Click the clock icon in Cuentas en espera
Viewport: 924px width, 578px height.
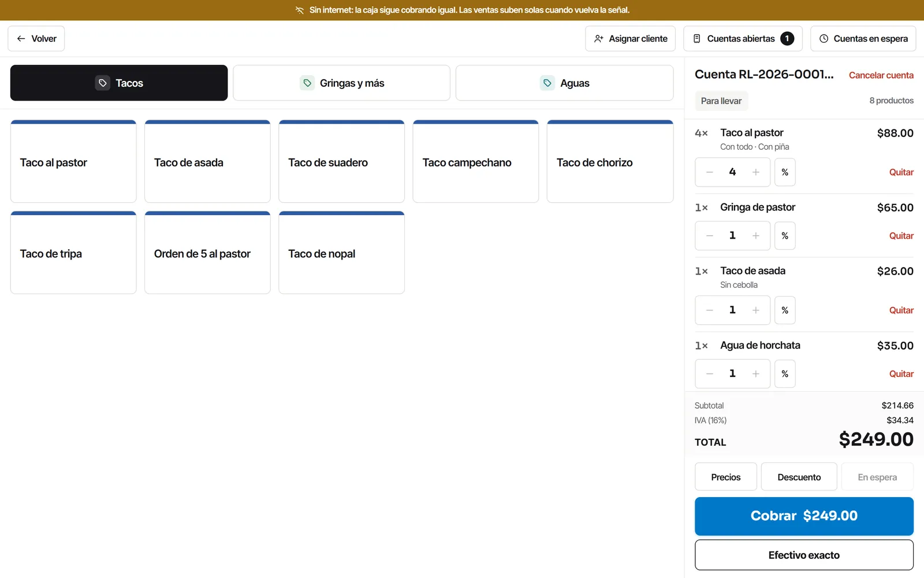(824, 39)
